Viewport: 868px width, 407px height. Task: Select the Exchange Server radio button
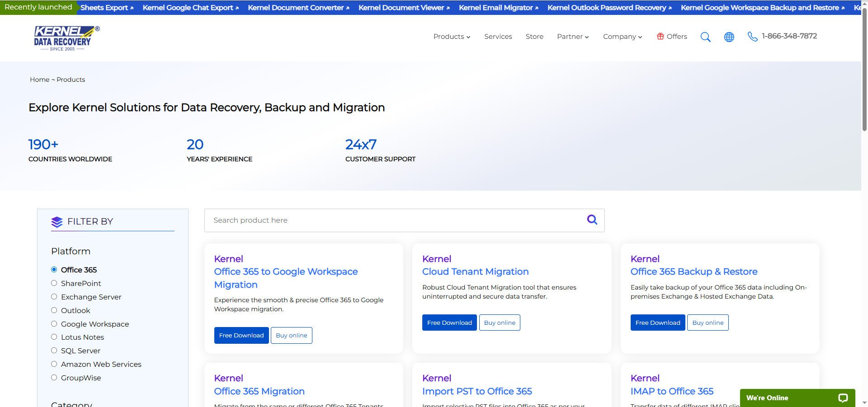coord(54,297)
